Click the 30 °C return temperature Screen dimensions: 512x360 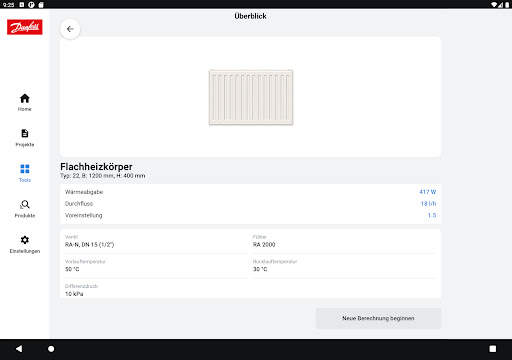pyautogui.click(x=260, y=269)
